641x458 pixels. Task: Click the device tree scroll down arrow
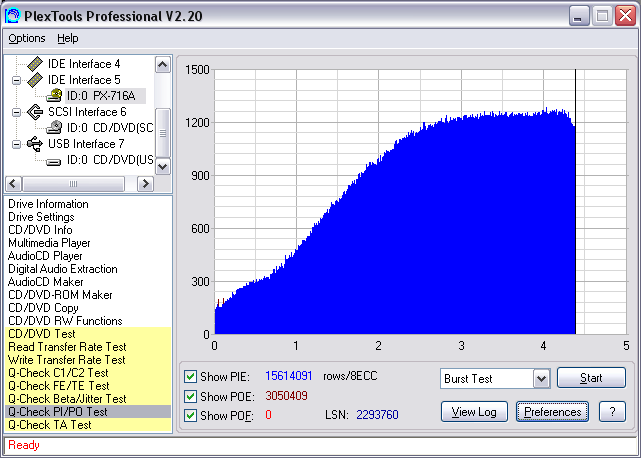pos(163,166)
